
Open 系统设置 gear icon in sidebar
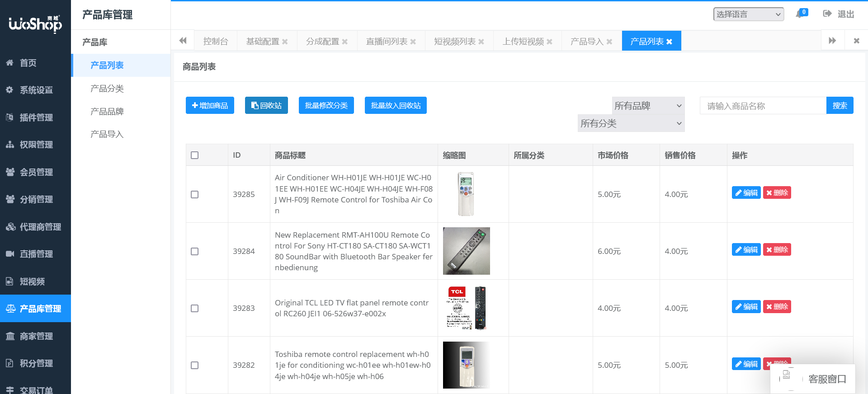[x=9, y=90]
